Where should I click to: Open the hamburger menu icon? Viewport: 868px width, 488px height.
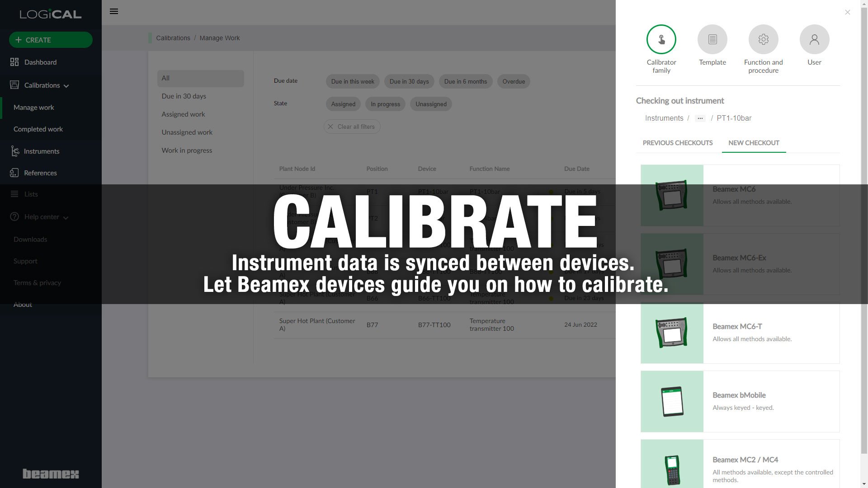point(114,11)
